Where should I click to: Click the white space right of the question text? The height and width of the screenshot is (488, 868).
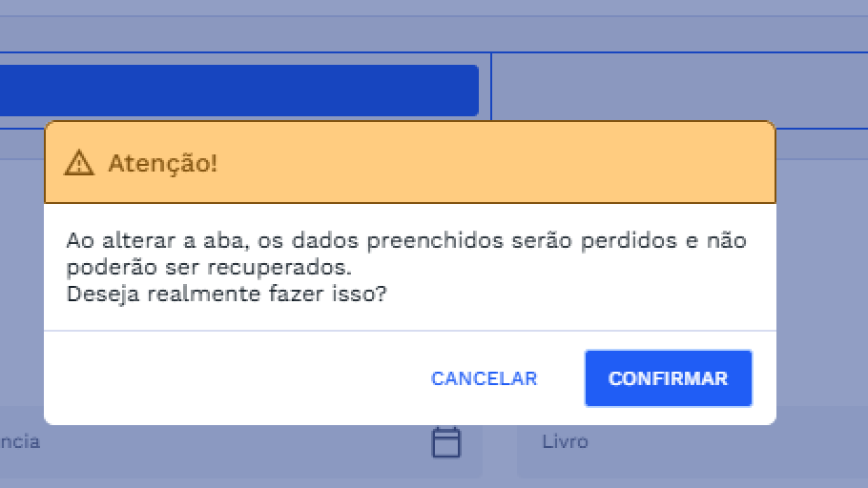pos(572,294)
